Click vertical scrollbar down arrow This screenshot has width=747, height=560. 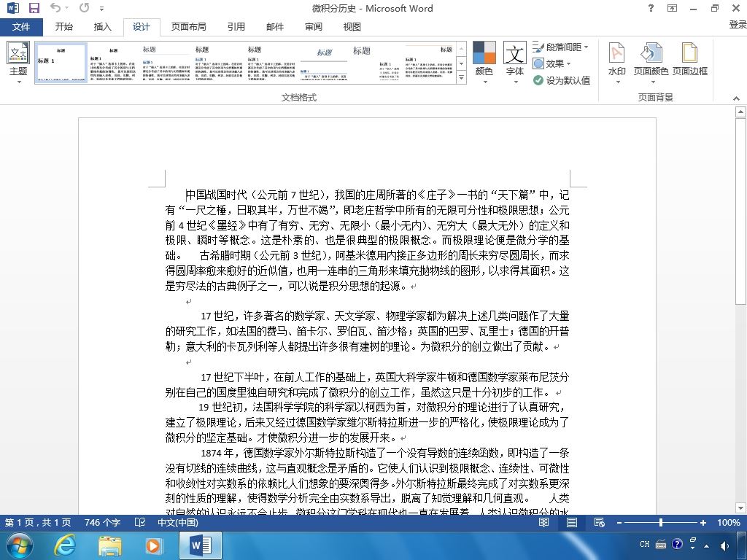[740, 508]
